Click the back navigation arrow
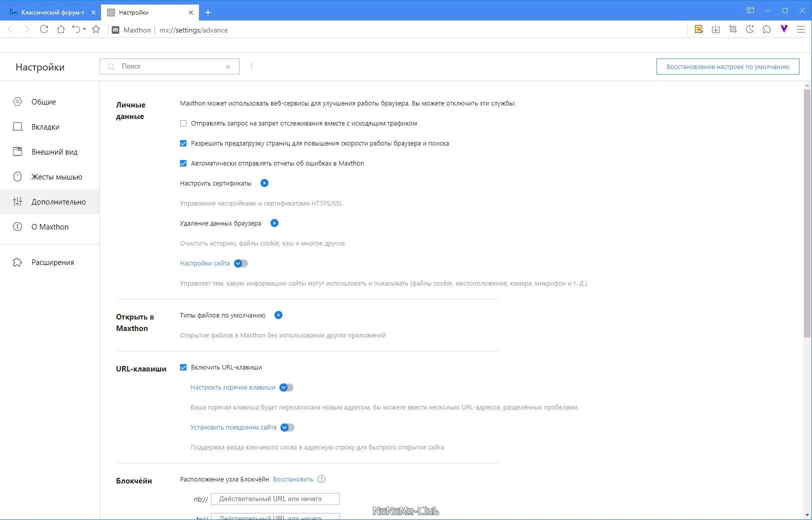812x520 pixels. [x=10, y=29]
